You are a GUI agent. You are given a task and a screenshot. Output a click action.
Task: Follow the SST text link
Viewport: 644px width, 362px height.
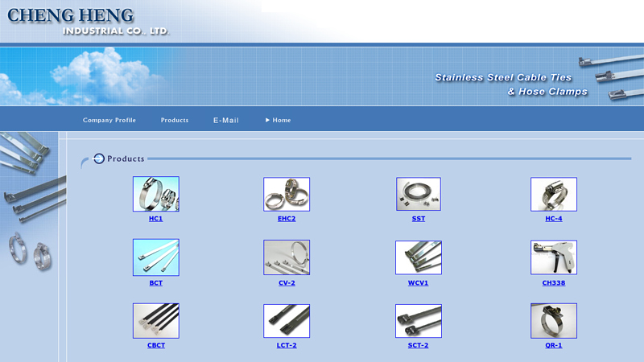[x=419, y=219]
